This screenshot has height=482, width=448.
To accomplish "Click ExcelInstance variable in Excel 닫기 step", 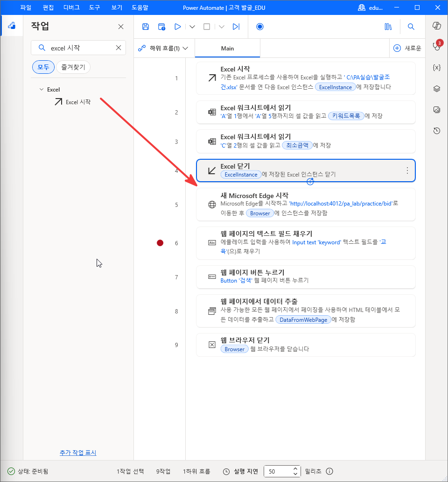I will pos(241,175).
